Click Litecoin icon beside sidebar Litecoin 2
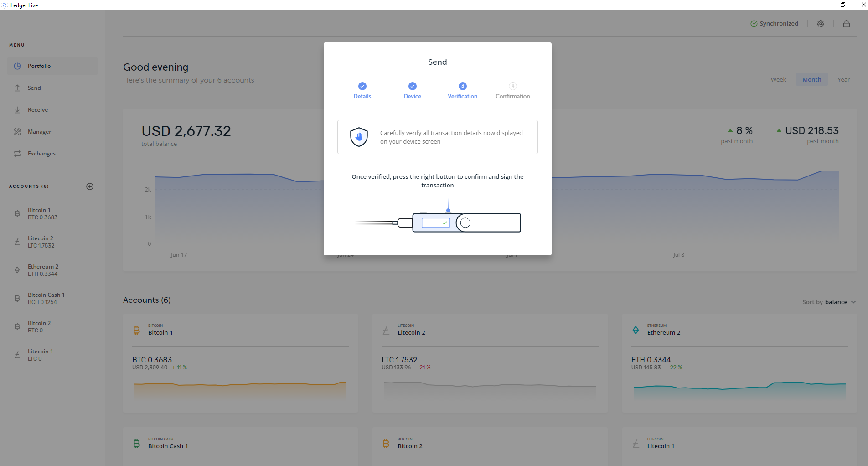The image size is (868, 466). point(17,242)
